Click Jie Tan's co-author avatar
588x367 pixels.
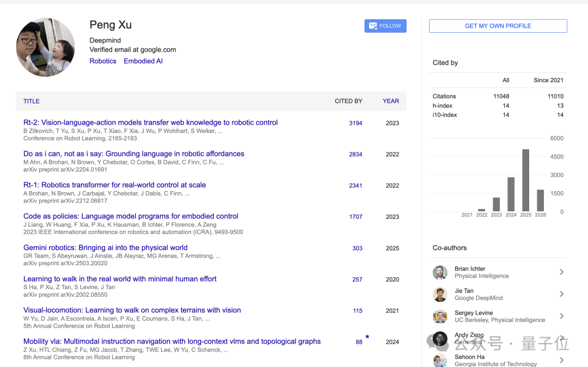[x=440, y=295]
